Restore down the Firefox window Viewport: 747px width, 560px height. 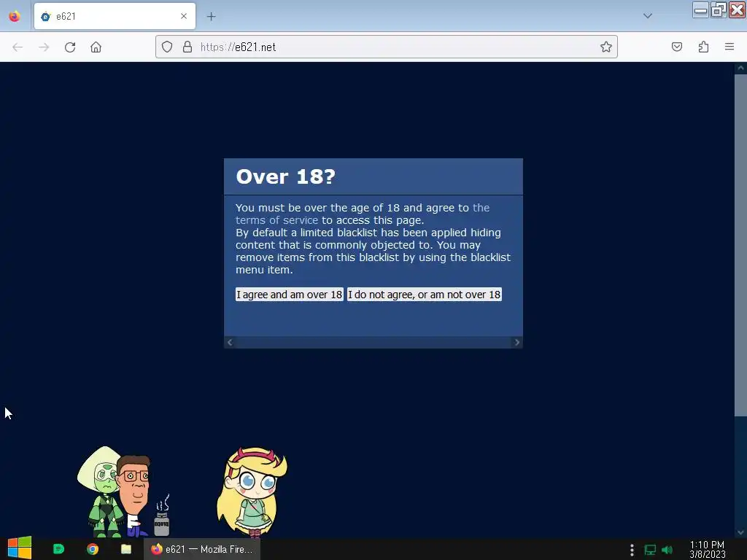(719, 9)
